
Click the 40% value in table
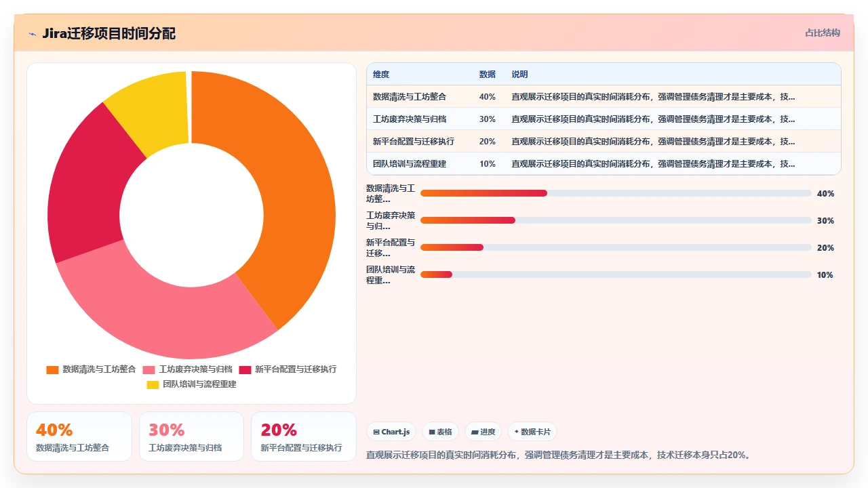(487, 97)
